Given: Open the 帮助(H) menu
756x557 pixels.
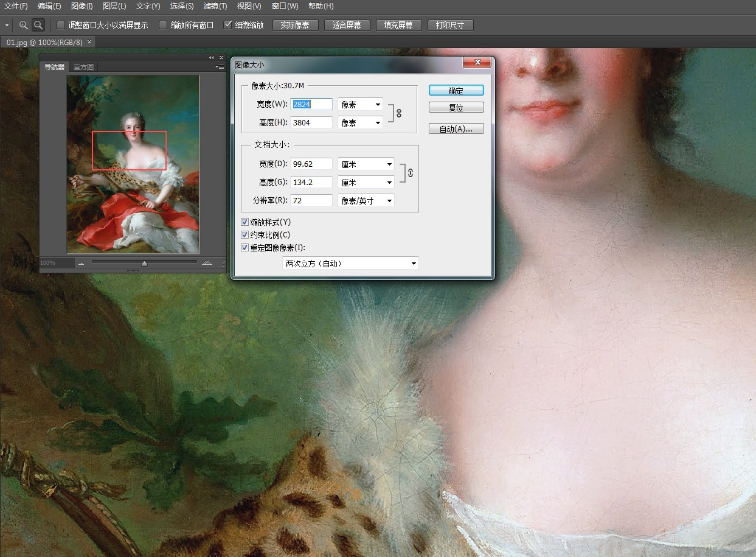Looking at the screenshot, I should coord(321,6).
